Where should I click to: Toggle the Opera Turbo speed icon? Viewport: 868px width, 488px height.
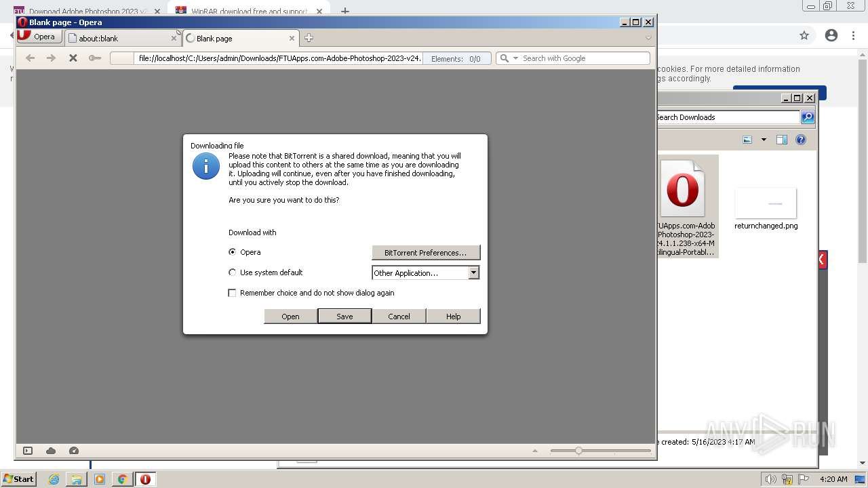click(74, 451)
